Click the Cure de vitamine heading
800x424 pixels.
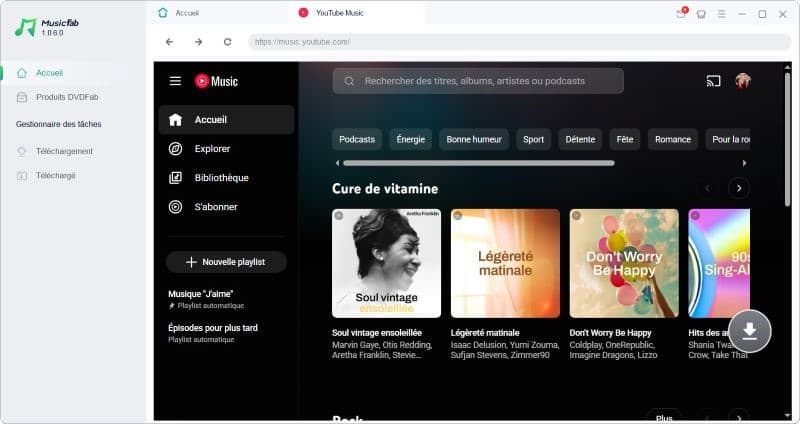(385, 189)
